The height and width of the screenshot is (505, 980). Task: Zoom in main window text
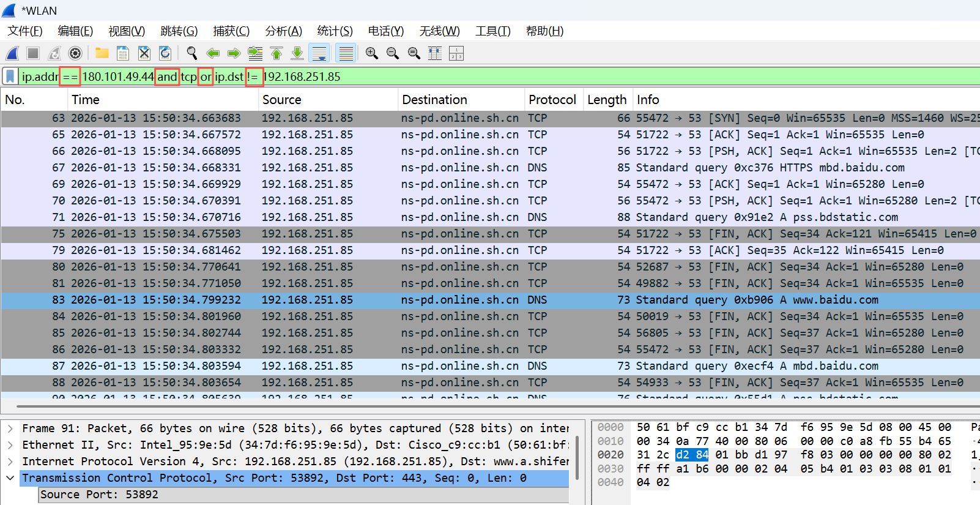tap(371, 53)
